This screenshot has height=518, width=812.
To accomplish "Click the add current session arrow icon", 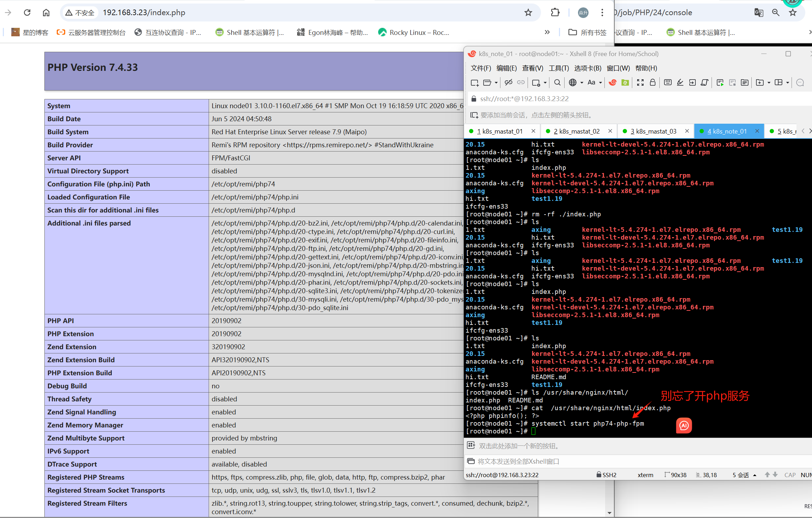I will pos(474,115).
